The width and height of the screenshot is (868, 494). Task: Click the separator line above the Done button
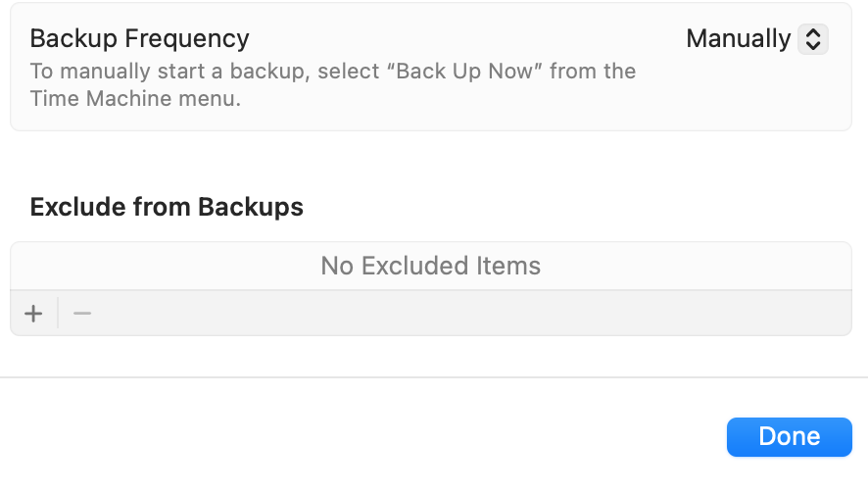tap(434, 377)
